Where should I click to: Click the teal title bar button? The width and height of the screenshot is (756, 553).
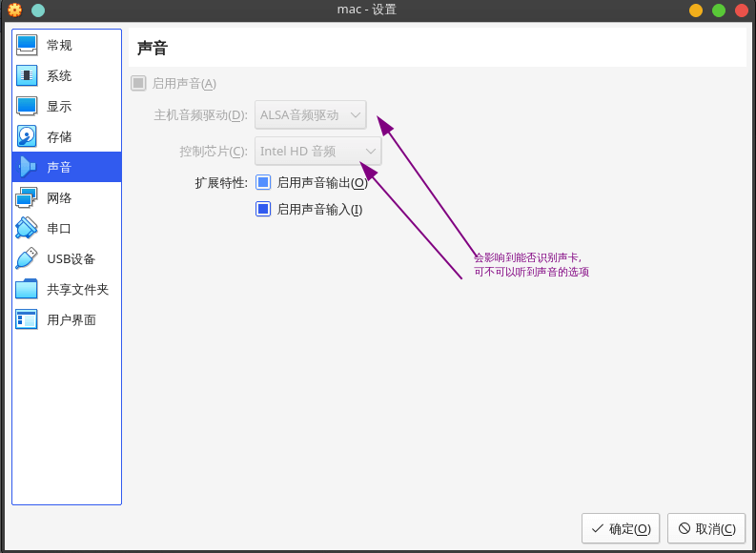pos(38,10)
